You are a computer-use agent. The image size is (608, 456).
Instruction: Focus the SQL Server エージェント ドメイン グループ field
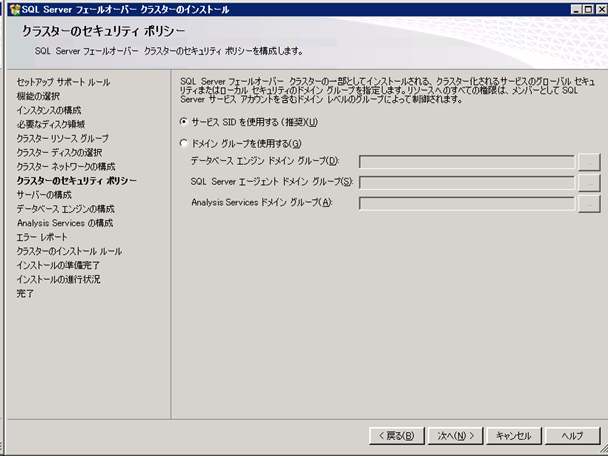(x=467, y=183)
